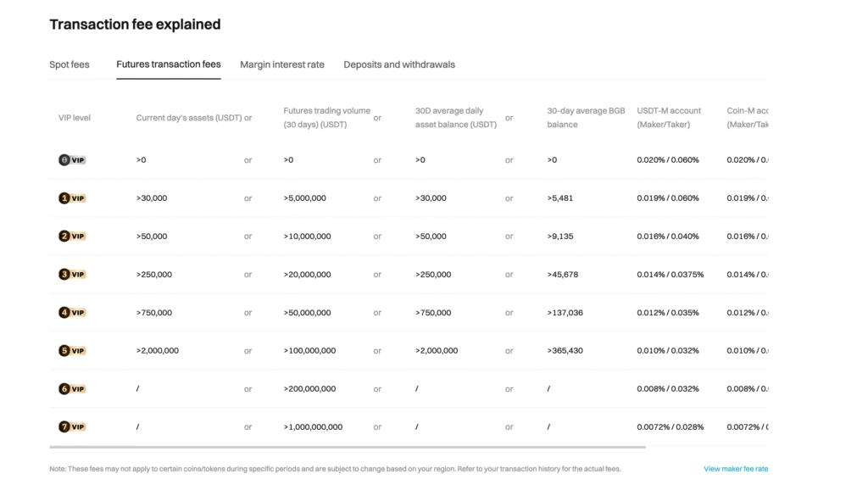Click the VIP level column header
868x496 pixels.
[x=75, y=118]
